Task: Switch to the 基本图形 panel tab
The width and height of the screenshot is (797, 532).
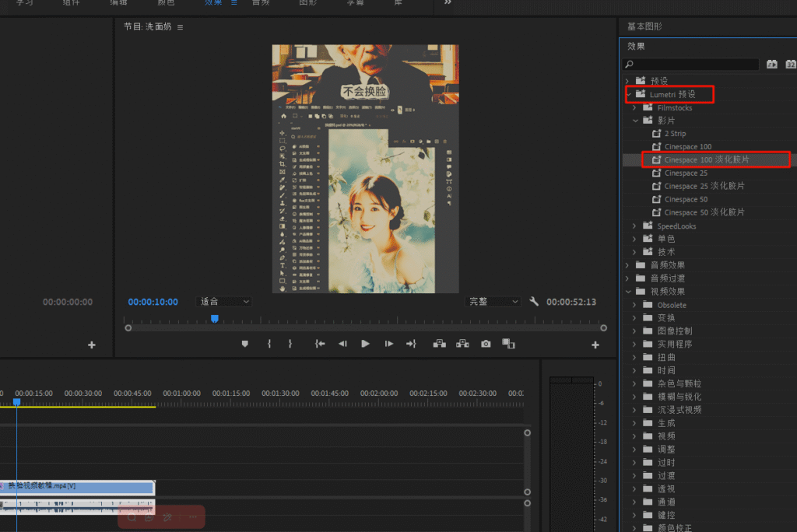Action: pyautogui.click(x=644, y=26)
